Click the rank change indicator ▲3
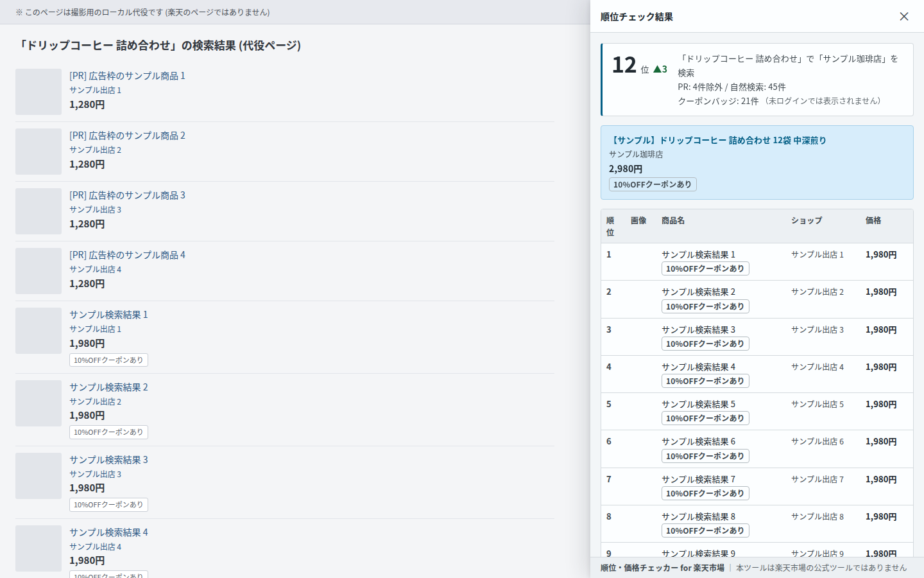This screenshot has height=578, width=924. point(660,69)
